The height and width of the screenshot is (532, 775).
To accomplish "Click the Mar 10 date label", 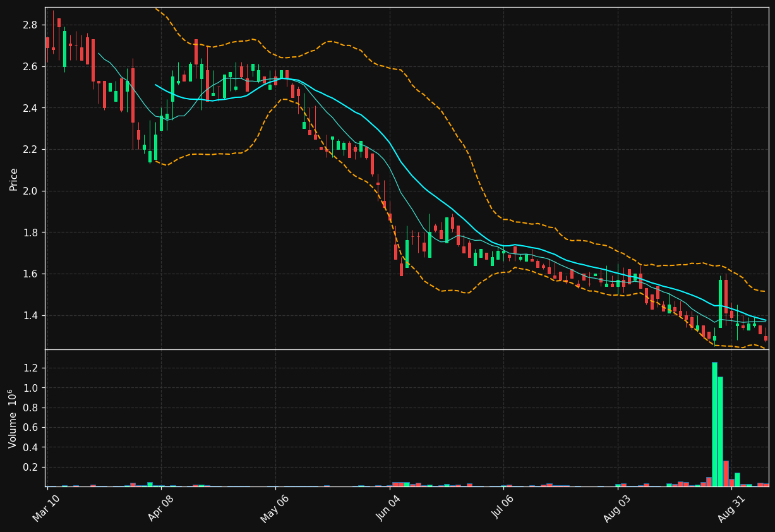I will (45, 508).
